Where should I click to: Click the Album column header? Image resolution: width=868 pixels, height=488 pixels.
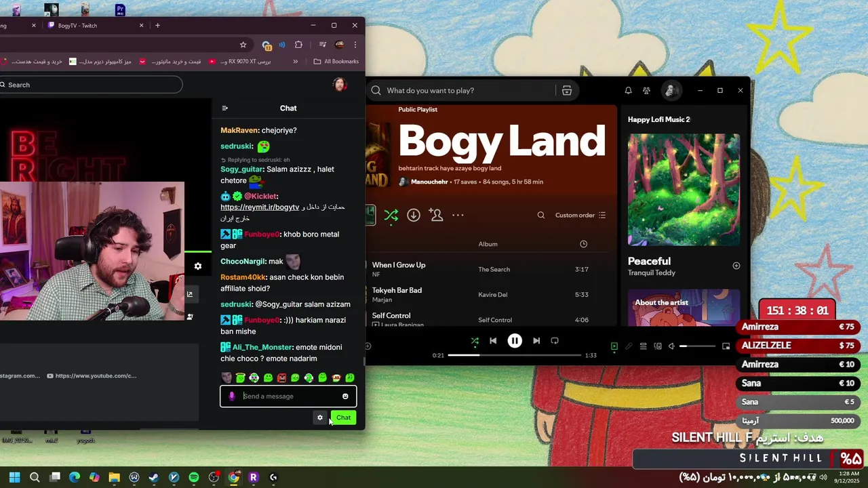click(488, 244)
